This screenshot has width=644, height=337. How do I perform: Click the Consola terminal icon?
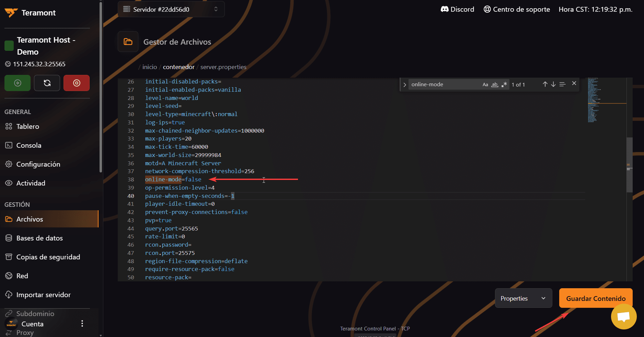click(9, 145)
